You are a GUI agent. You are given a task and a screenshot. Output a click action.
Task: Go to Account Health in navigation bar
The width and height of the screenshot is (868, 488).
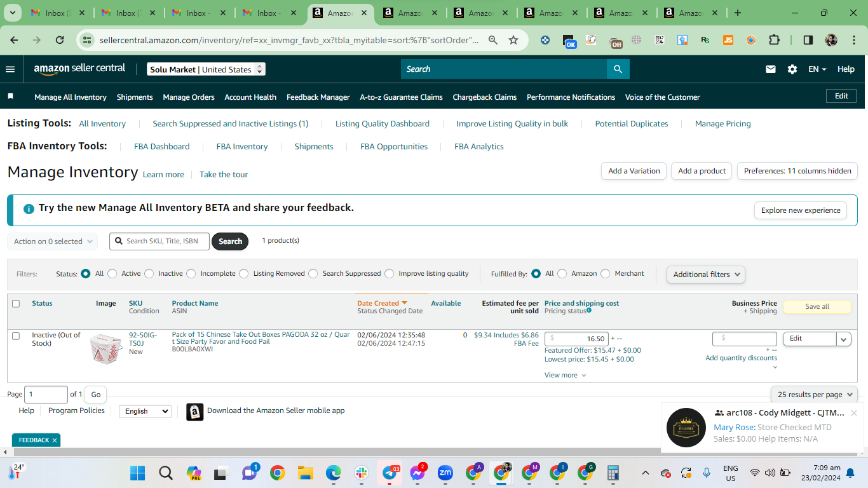pos(250,97)
